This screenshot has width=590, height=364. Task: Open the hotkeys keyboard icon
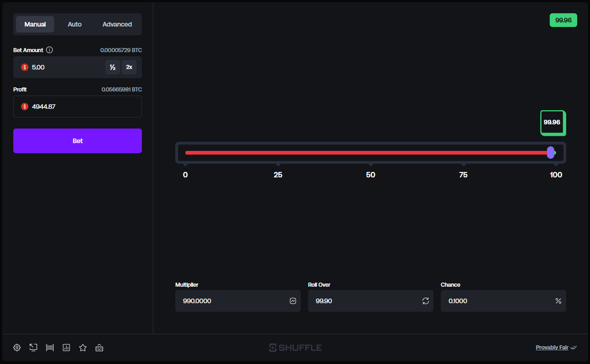click(x=99, y=348)
